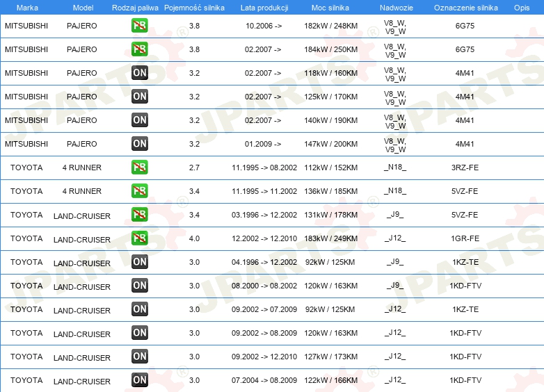
Task: Click _J12_ body code in the 1GR-FE row
Action: 395,238
